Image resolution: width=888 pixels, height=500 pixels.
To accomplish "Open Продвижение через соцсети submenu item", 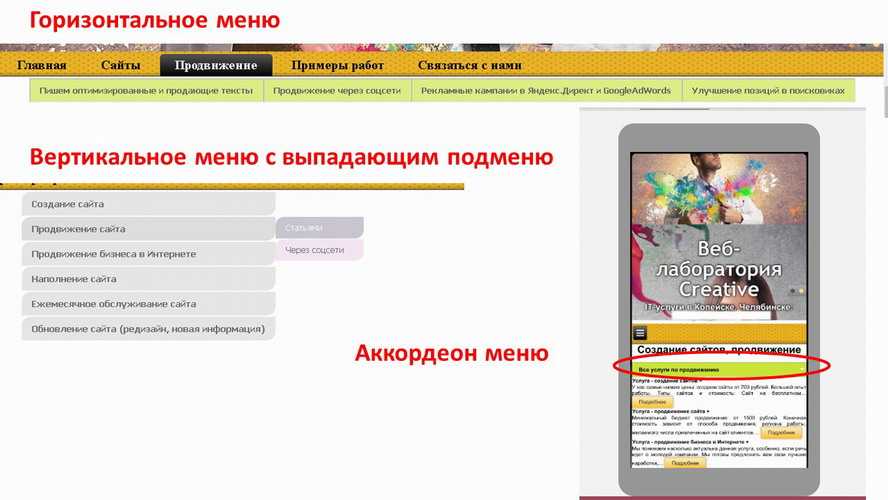I will point(337,91).
